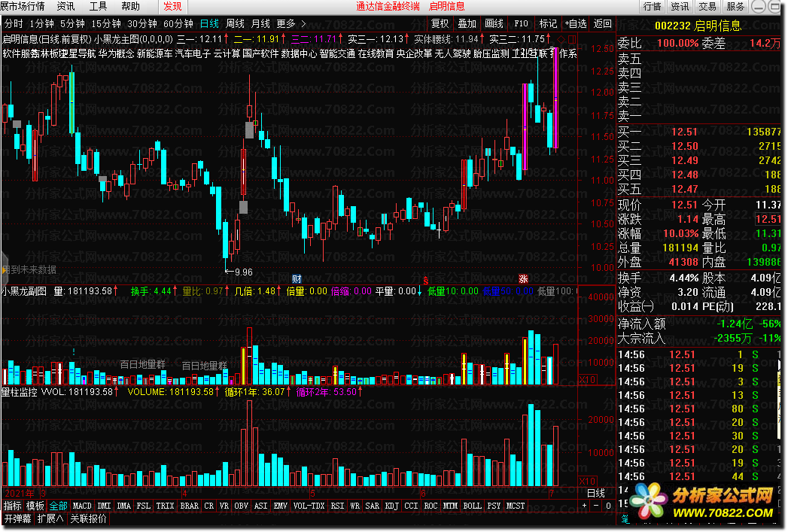The height and width of the screenshot is (532, 788).
Task: Select the 30分钟 period
Action: [x=142, y=23]
